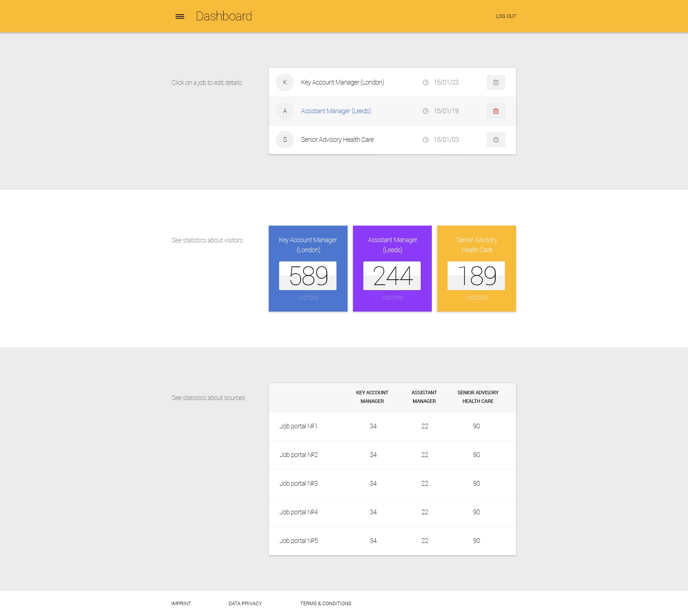Click the date 15/01/23

(x=446, y=82)
